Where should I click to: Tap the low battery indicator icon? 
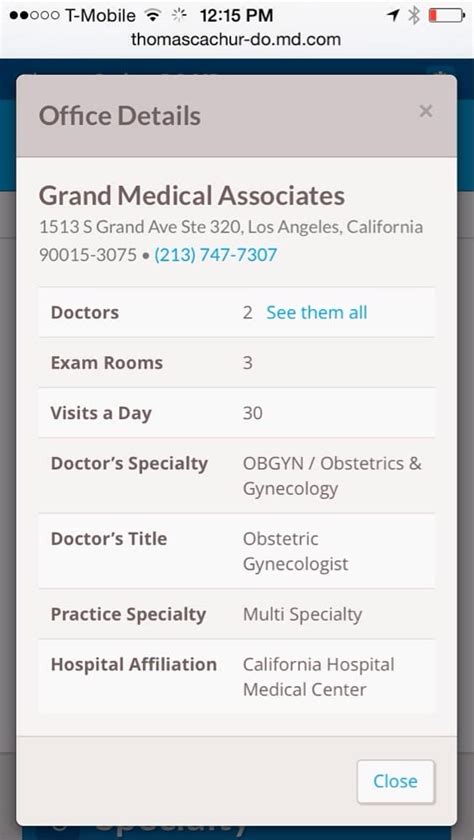tap(447, 16)
